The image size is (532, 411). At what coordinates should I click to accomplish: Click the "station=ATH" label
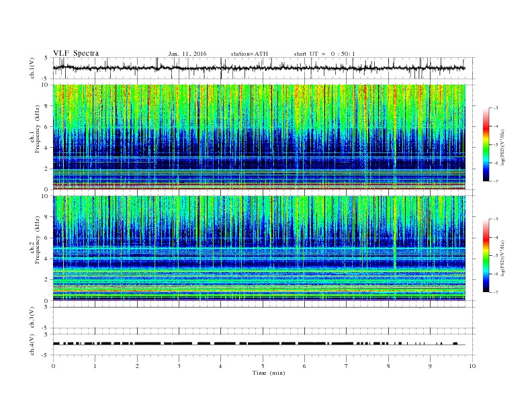249,54
